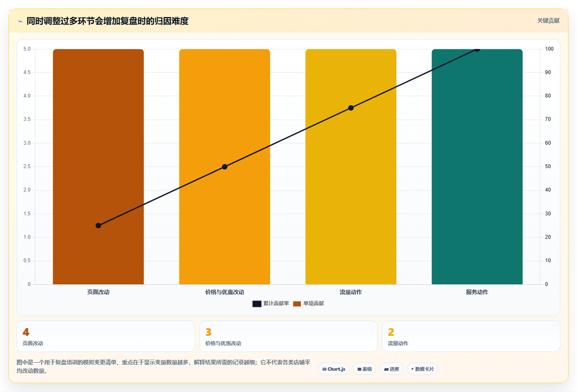Select the line point above 流量动作
The height and width of the screenshot is (392, 577).
[x=351, y=108]
